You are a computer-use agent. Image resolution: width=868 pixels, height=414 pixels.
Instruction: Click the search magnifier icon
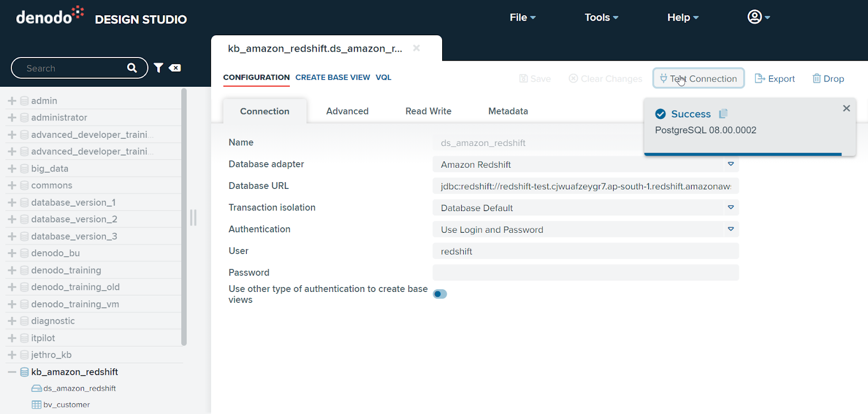click(x=132, y=68)
